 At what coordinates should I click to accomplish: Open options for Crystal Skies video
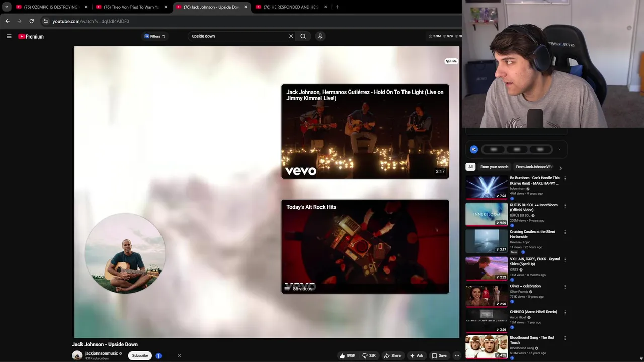565,259
